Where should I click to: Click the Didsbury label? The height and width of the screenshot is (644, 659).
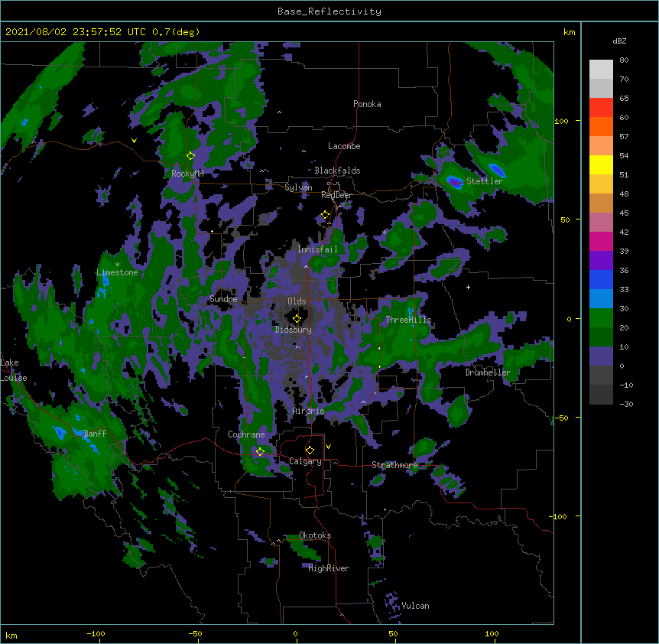coord(294,330)
